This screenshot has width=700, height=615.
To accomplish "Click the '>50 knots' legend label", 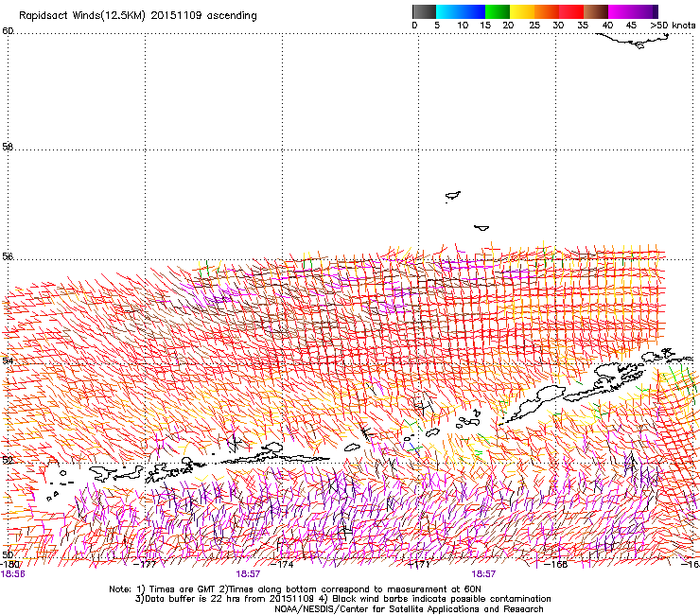I will coord(673,26).
